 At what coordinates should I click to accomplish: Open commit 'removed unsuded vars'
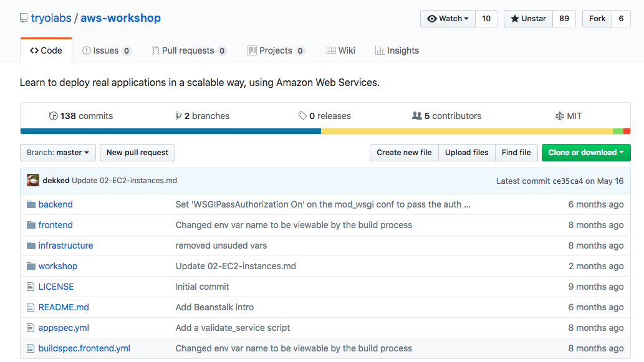[221, 245]
